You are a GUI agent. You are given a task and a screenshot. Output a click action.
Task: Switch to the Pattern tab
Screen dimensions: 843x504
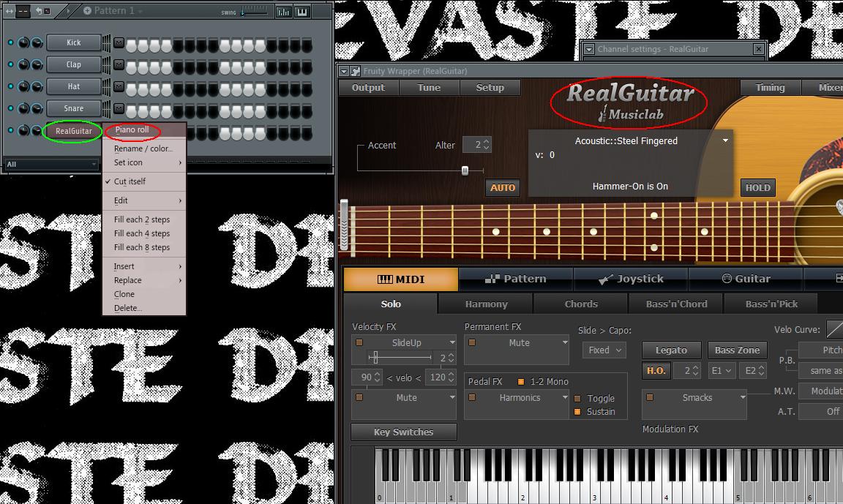coord(516,279)
